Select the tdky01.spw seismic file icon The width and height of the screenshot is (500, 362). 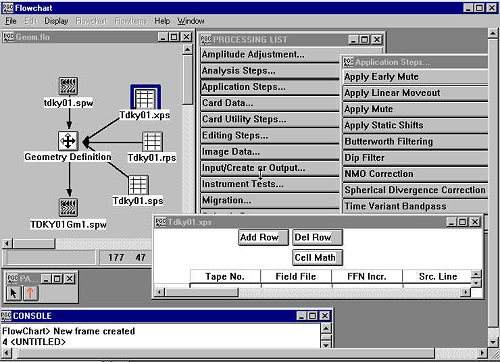(69, 86)
